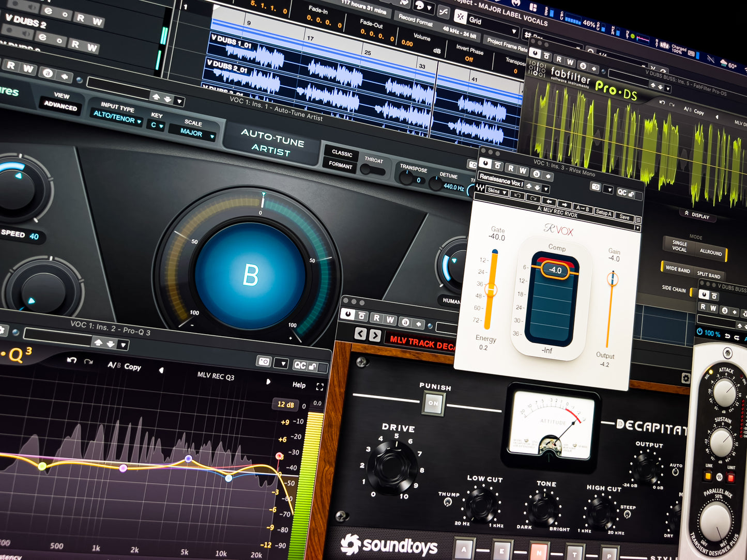The height and width of the screenshot is (560, 747).
Task: Select Single Vocal mode in Pro-DS
Action: pos(679,246)
